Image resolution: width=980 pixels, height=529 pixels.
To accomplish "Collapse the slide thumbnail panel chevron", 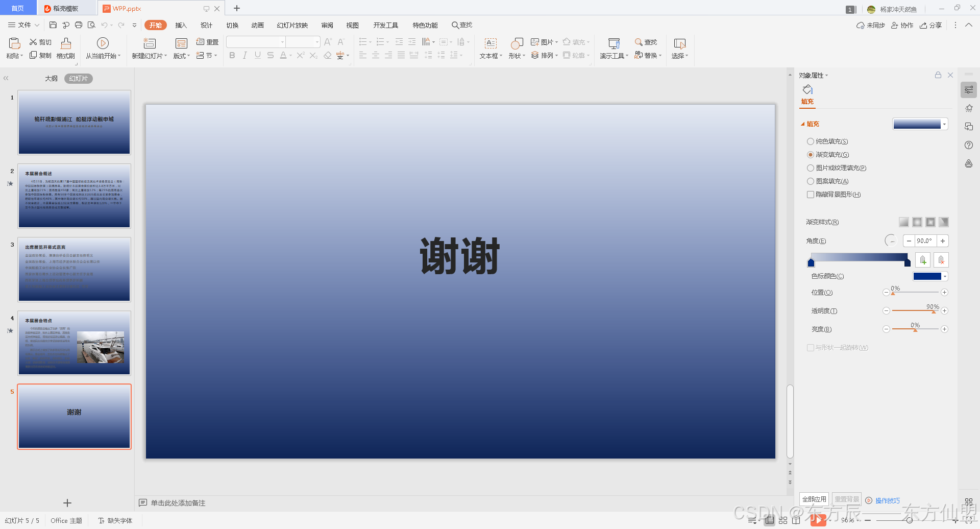I will (6, 79).
